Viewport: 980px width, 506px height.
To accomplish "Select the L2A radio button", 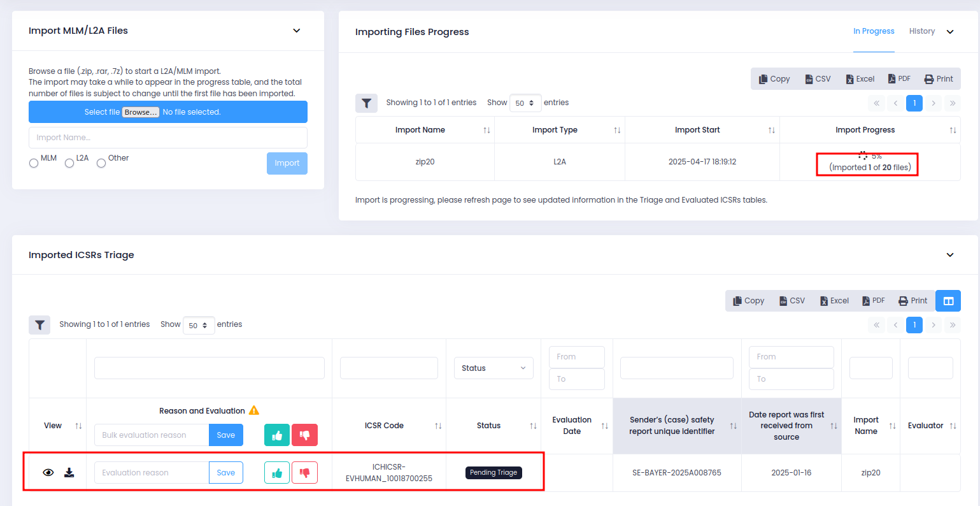I will [69, 163].
